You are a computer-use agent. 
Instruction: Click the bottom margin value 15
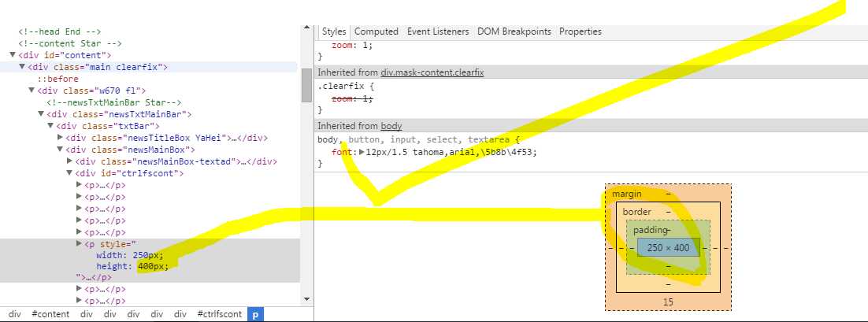[x=668, y=302]
